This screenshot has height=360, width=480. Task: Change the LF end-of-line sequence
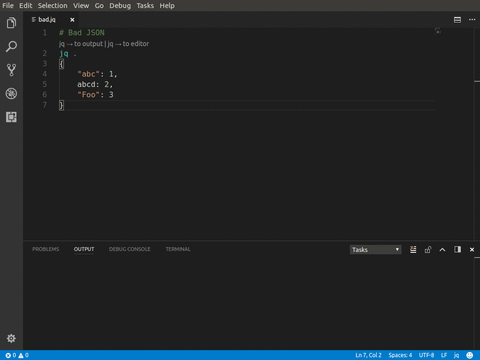444,355
